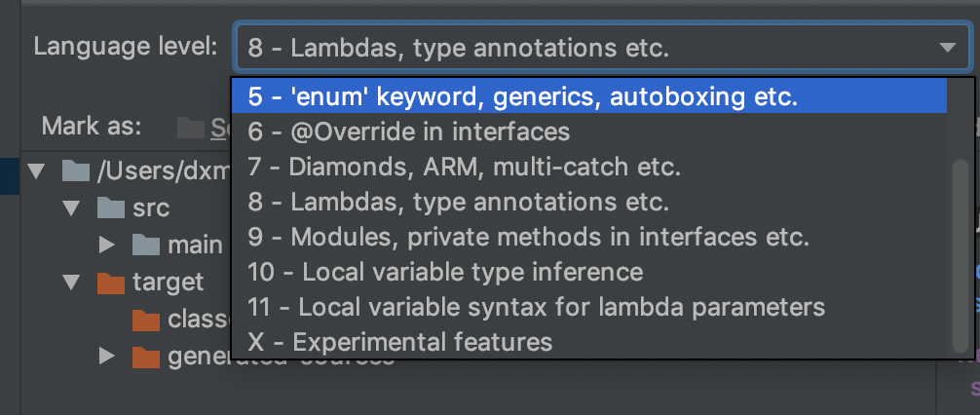Open the Language level combo box arrow

pyautogui.click(x=948, y=48)
